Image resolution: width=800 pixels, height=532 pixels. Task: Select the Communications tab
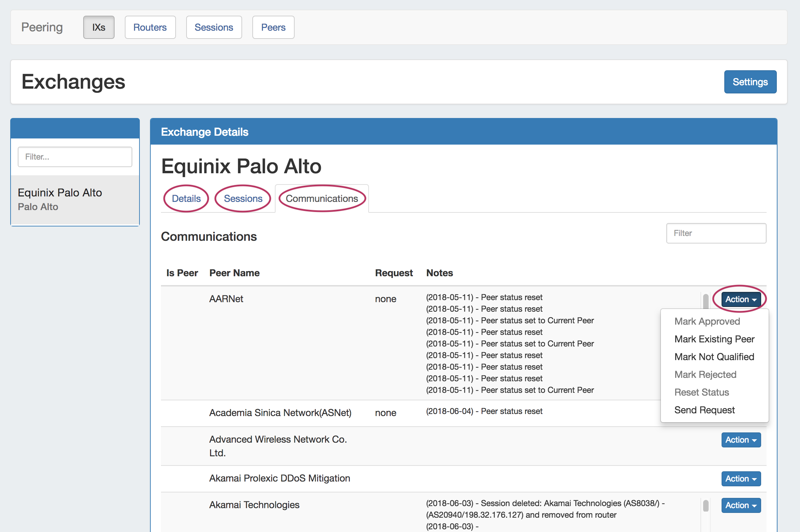coord(322,198)
